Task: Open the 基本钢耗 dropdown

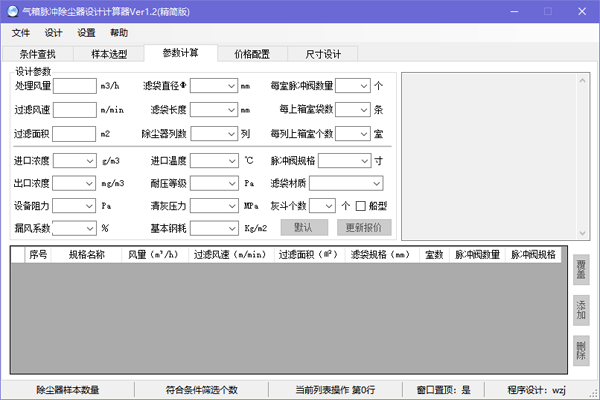Action: click(x=214, y=229)
